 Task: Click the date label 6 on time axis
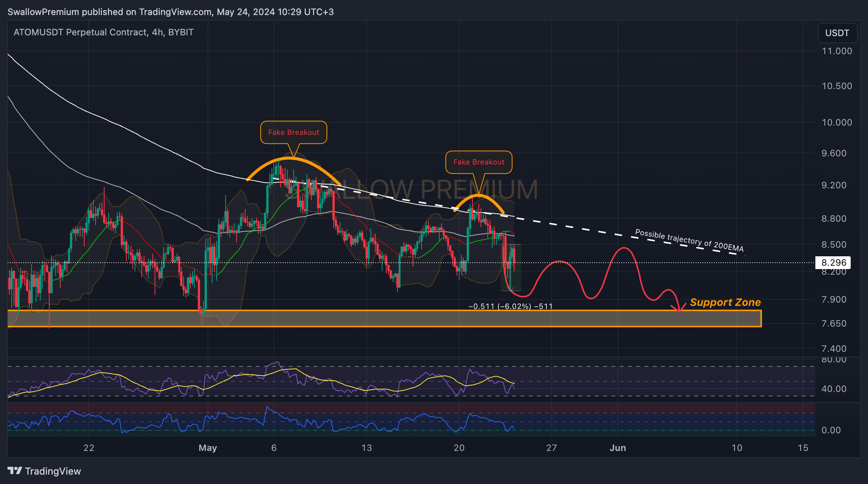[274, 448]
